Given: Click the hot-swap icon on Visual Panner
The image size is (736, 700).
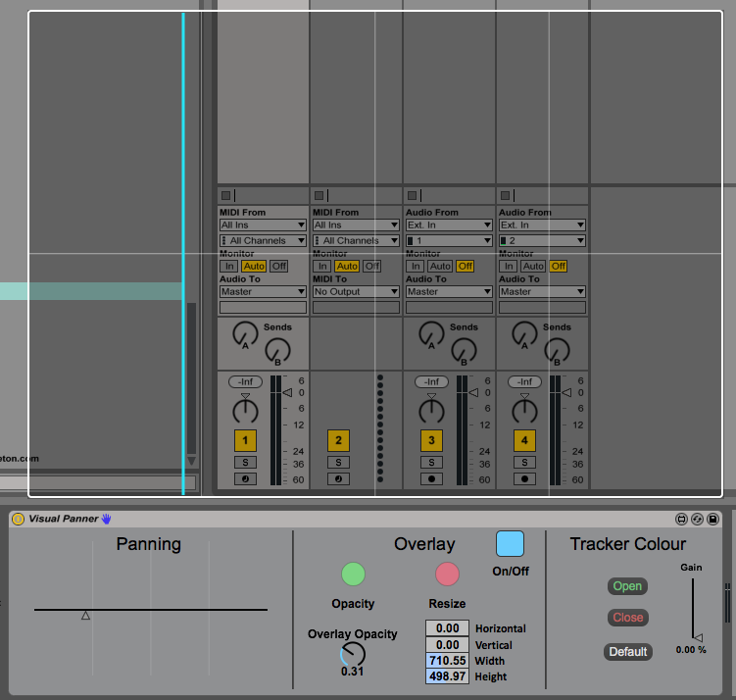Looking at the screenshot, I should (697, 519).
